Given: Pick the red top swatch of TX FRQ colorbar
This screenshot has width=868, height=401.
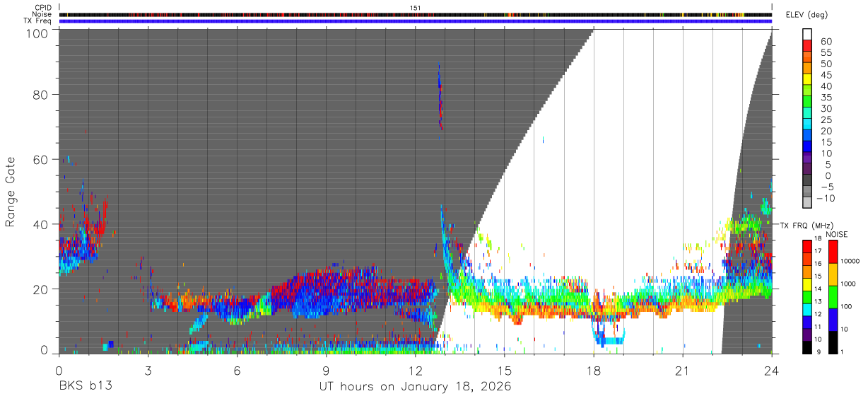Looking at the screenshot, I should [x=807, y=245].
